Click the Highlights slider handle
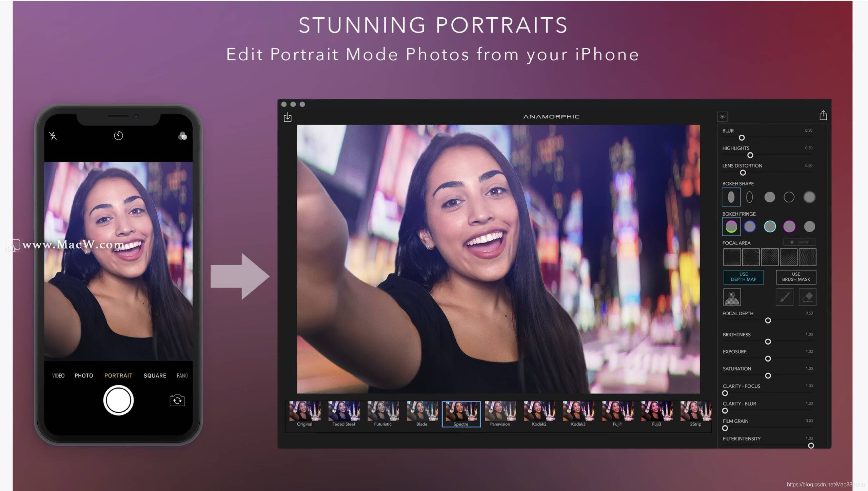The width and height of the screenshot is (868, 491). [x=750, y=155]
